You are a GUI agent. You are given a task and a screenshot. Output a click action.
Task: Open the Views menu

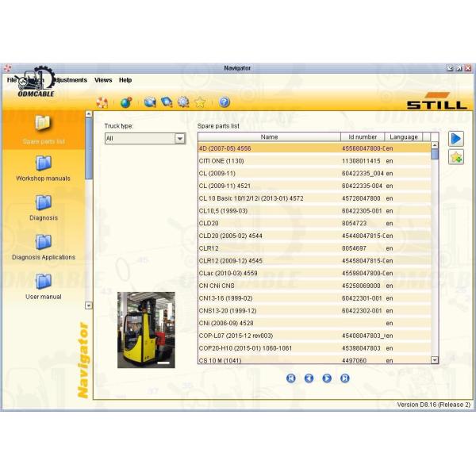[103, 80]
